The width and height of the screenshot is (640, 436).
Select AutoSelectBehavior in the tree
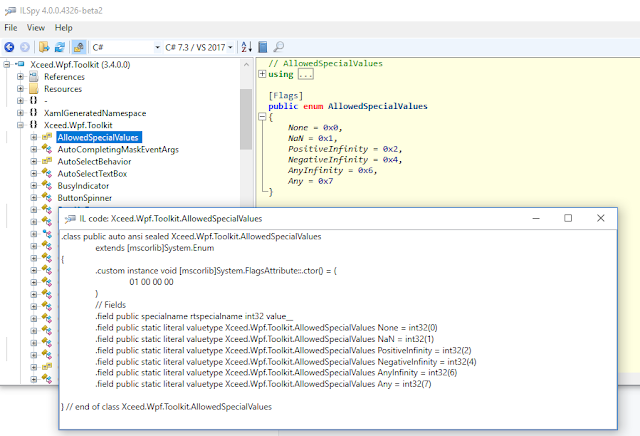(94, 162)
